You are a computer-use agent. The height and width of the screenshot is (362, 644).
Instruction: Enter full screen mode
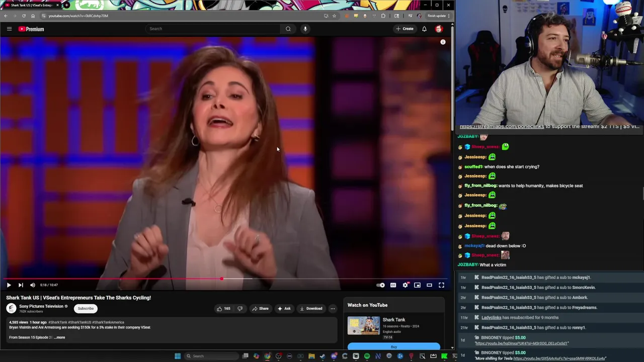click(441, 285)
